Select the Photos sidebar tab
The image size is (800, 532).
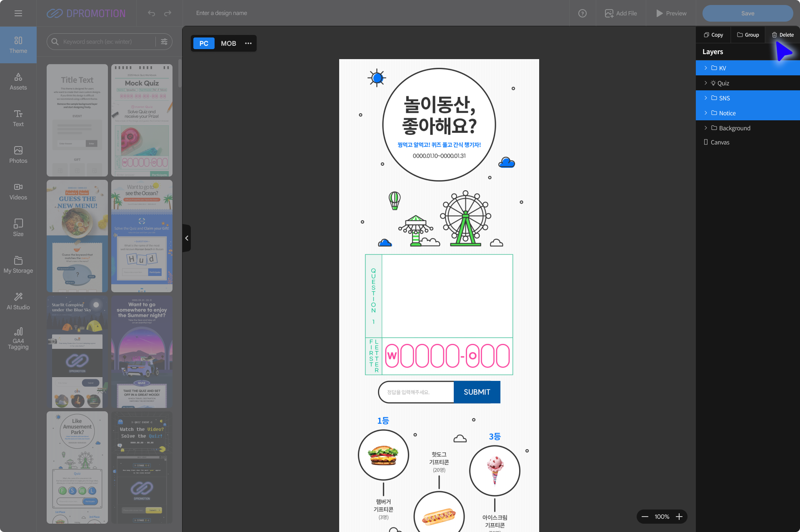(x=18, y=154)
